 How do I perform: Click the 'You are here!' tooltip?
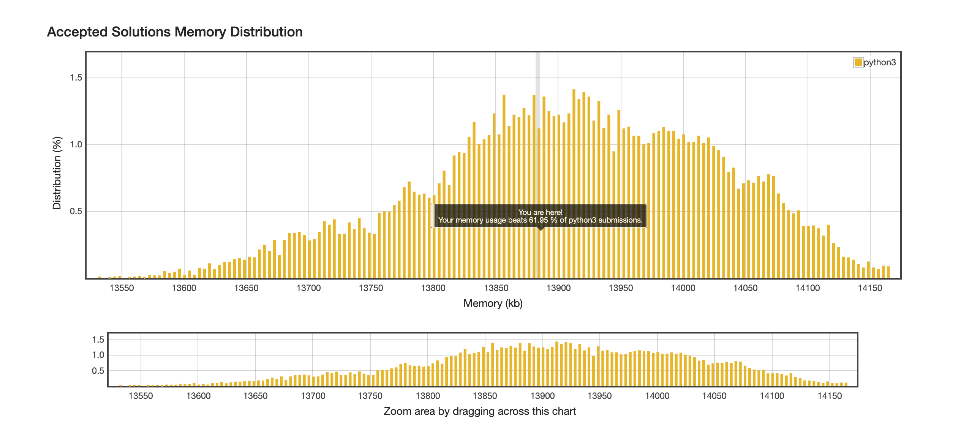(x=540, y=216)
